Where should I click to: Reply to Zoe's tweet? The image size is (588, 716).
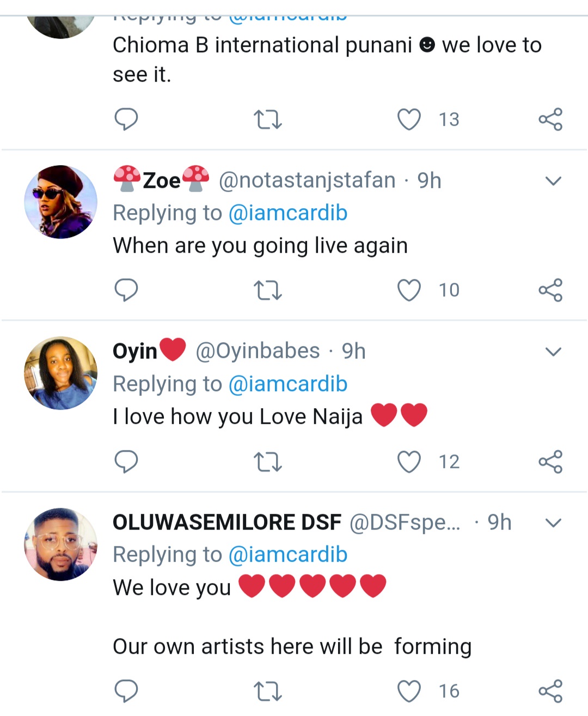126,289
